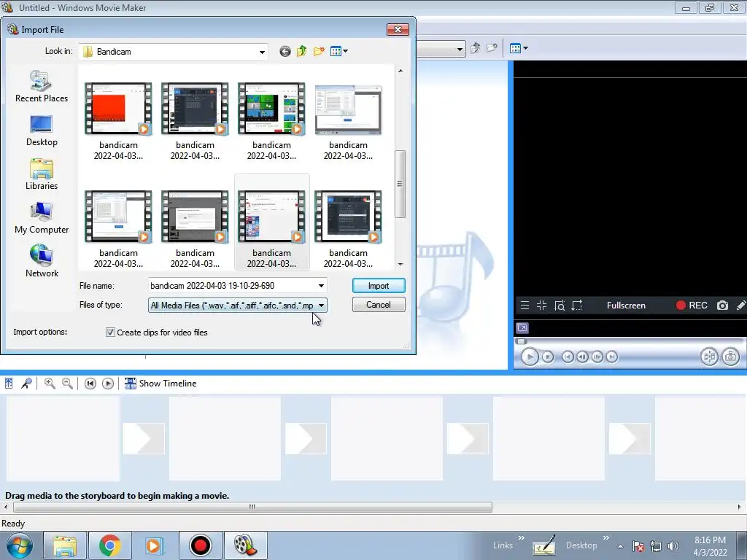Click Take Picture button in preview
This screenshot has width=747, height=560.
pos(730,357)
